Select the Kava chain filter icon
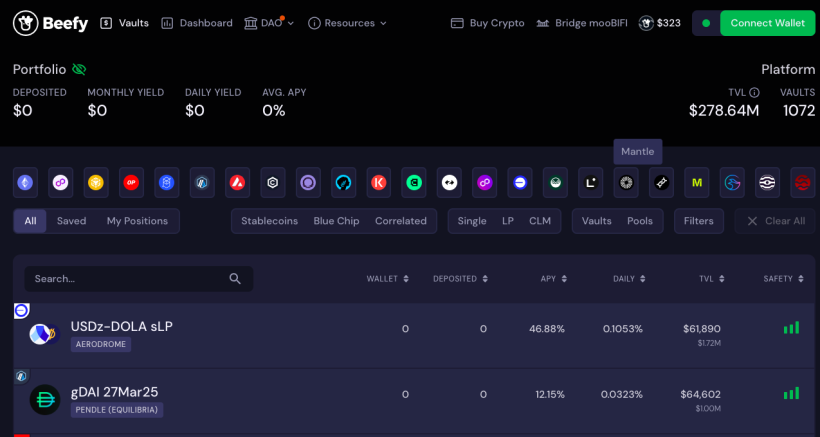 click(379, 182)
